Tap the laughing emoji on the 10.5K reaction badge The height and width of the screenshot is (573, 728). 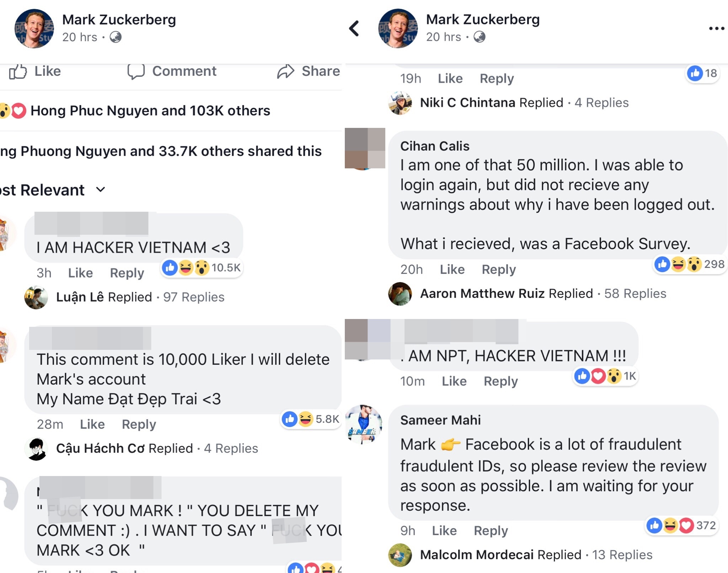click(x=186, y=268)
